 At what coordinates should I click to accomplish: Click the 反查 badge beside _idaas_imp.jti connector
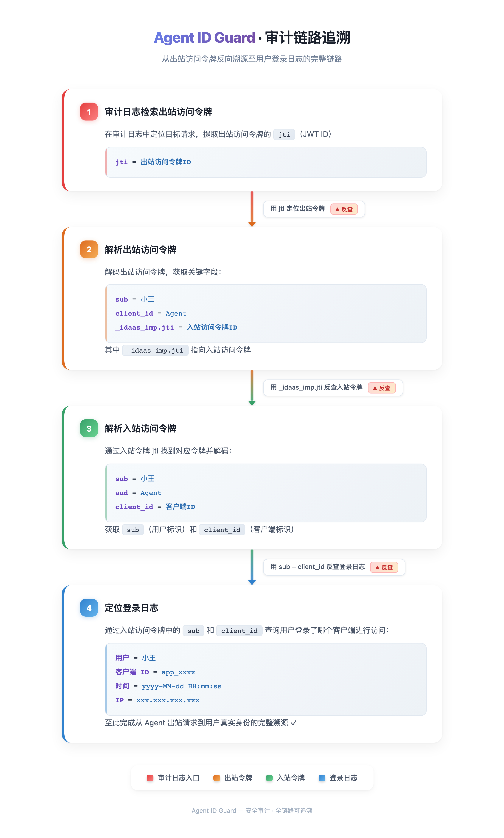click(x=382, y=388)
